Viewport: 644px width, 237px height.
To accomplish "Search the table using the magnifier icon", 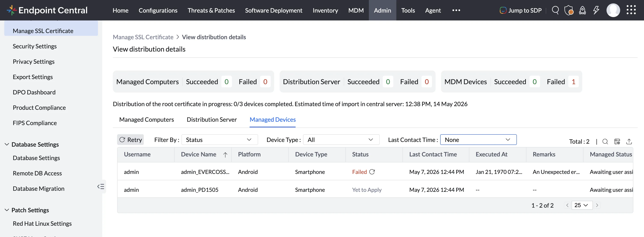I will tap(605, 141).
